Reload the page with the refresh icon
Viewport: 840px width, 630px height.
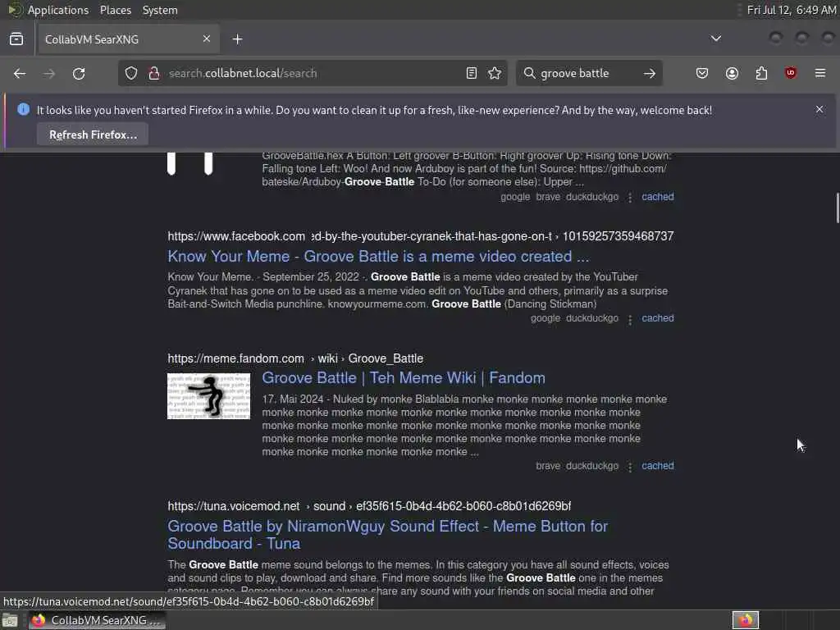click(x=79, y=73)
